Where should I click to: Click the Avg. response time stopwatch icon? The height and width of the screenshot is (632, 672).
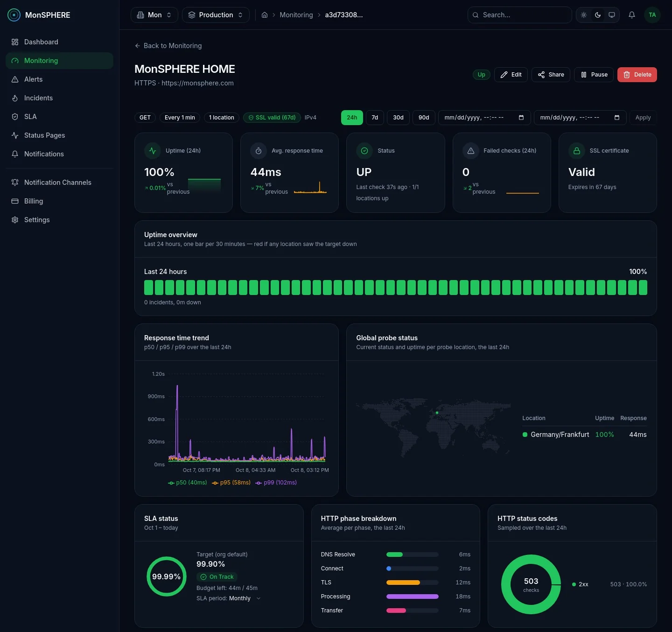point(259,151)
